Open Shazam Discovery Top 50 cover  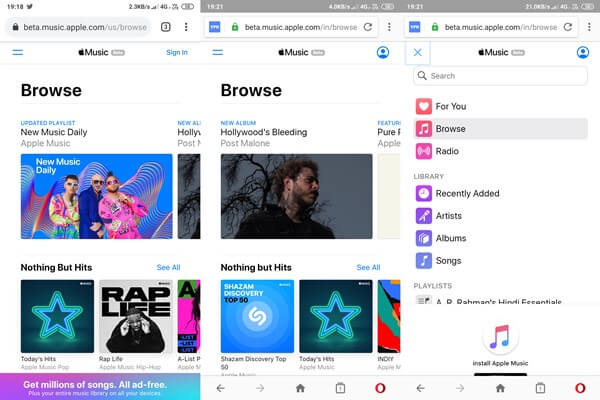click(x=257, y=316)
